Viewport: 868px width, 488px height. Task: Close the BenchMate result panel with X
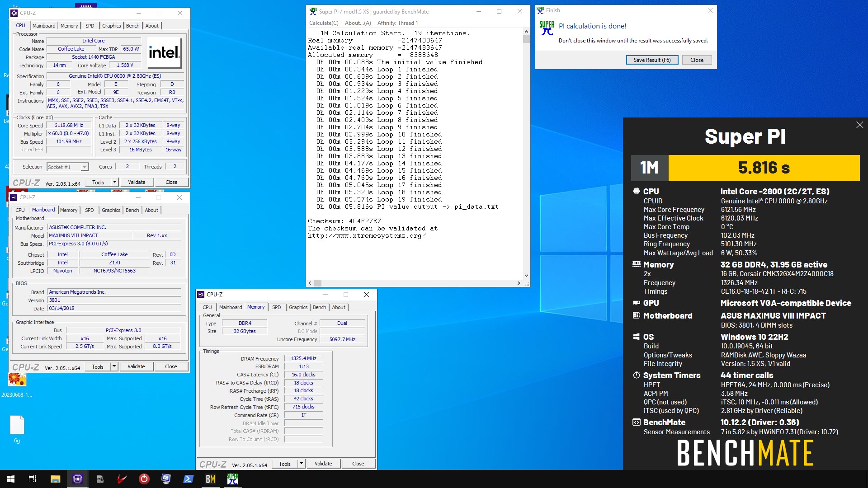coord(859,125)
